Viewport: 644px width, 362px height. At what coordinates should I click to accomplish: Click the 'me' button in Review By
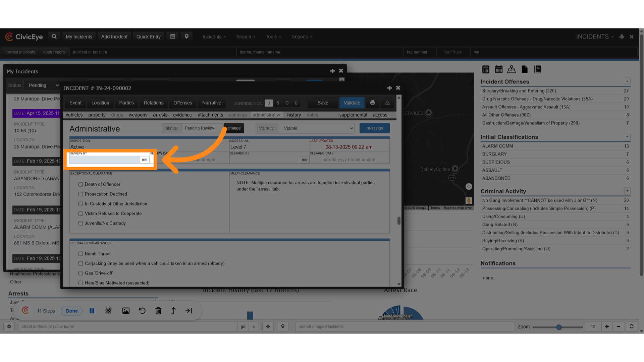click(145, 160)
